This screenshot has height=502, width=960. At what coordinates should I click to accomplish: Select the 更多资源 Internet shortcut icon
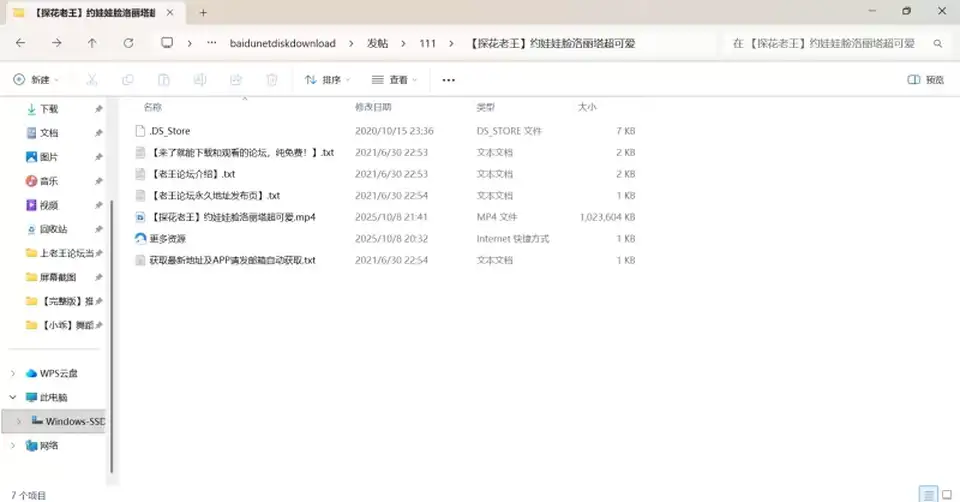(x=140, y=239)
